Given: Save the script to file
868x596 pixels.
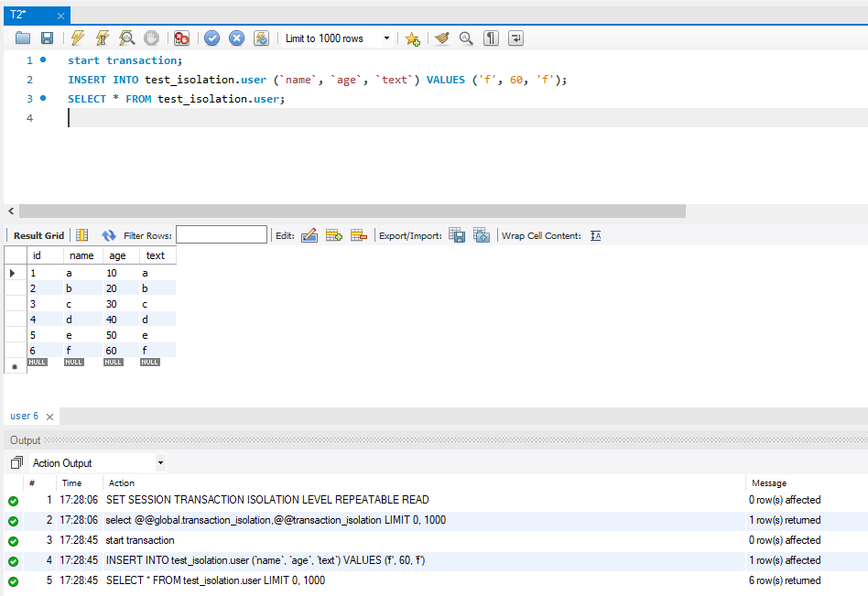Looking at the screenshot, I should tap(47, 38).
